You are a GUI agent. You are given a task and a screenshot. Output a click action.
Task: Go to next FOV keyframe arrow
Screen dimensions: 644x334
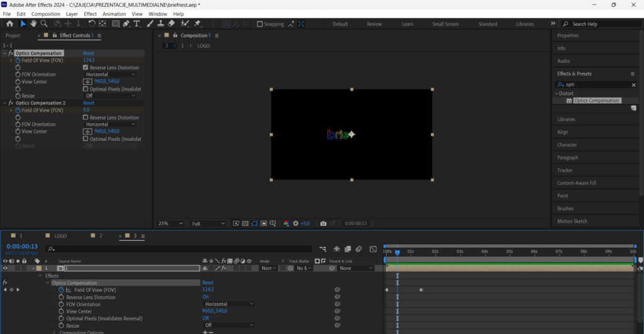point(18,289)
